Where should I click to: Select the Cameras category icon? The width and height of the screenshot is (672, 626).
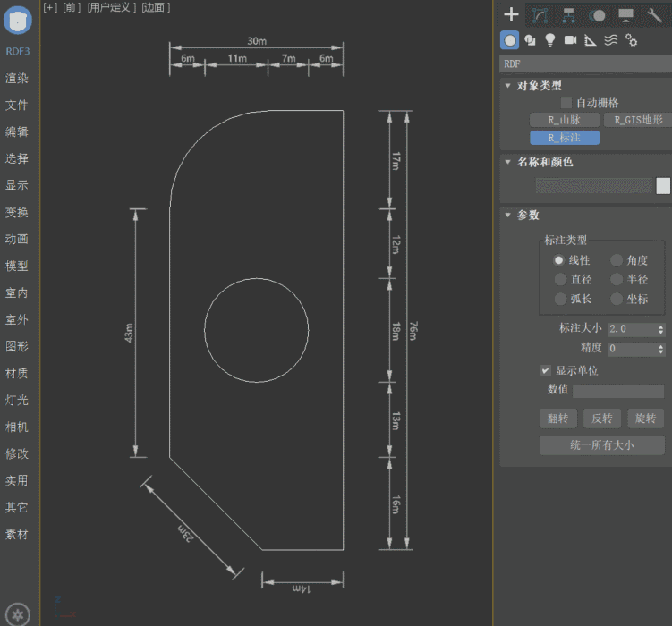coord(570,39)
